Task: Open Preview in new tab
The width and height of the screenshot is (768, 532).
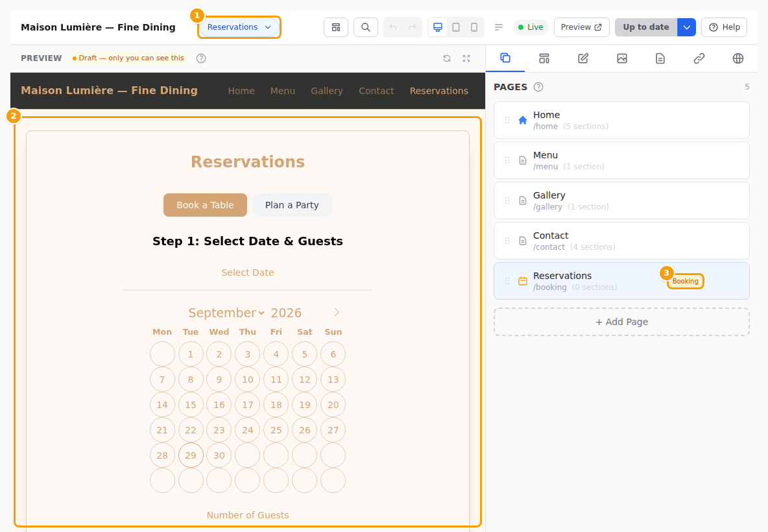Action: (x=581, y=27)
